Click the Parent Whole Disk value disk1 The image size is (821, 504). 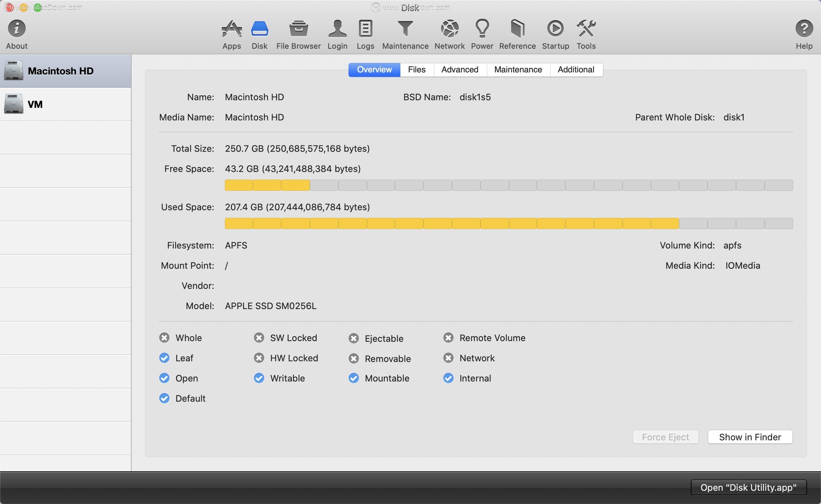click(734, 117)
